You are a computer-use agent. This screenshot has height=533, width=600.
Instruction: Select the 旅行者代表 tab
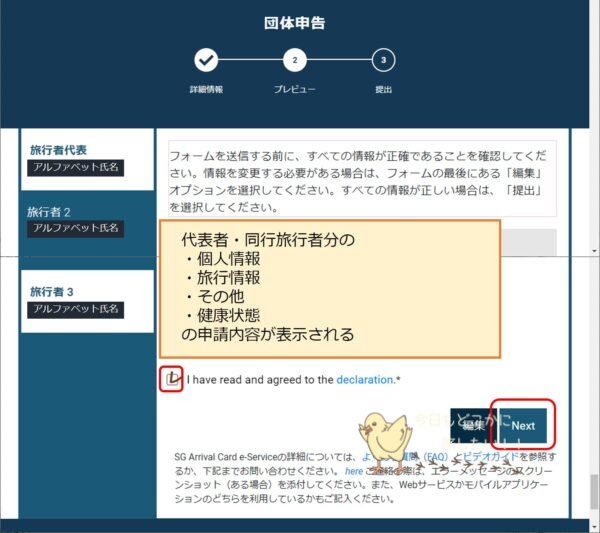point(87,158)
